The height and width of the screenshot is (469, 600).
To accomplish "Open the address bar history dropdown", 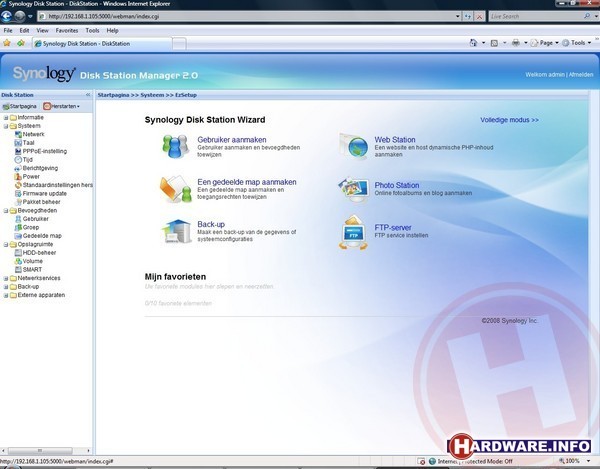I will (x=458, y=16).
